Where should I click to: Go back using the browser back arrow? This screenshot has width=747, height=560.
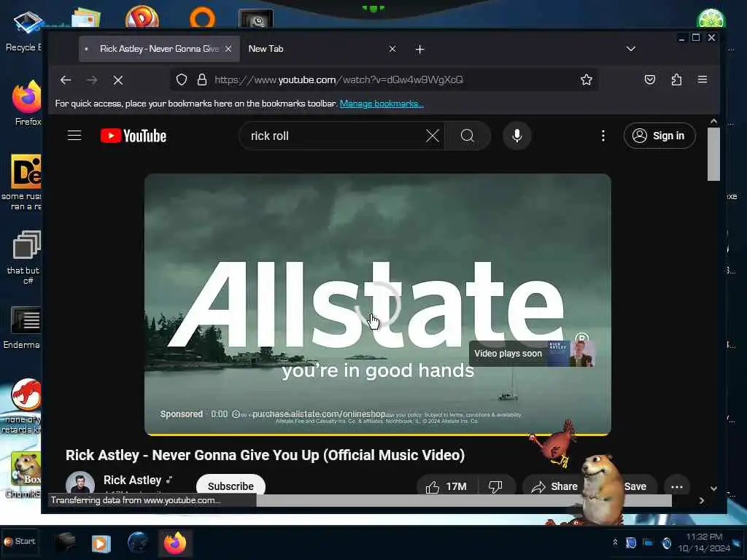(x=66, y=80)
